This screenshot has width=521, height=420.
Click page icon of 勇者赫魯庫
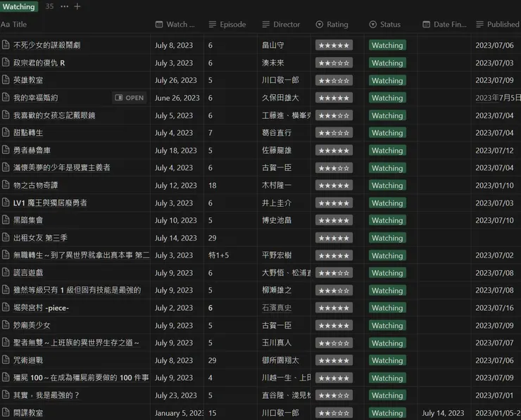[x=6, y=150]
